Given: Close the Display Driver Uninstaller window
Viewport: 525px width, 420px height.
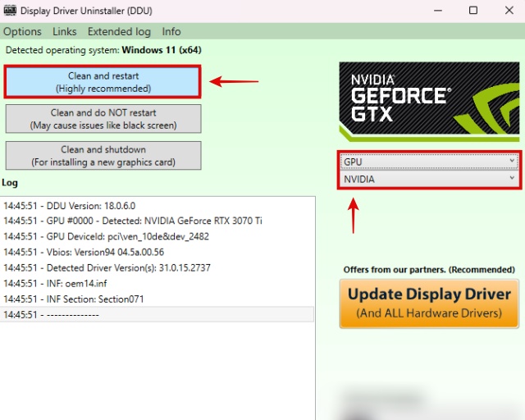Looking at the screenshot, I should (509, 11).
